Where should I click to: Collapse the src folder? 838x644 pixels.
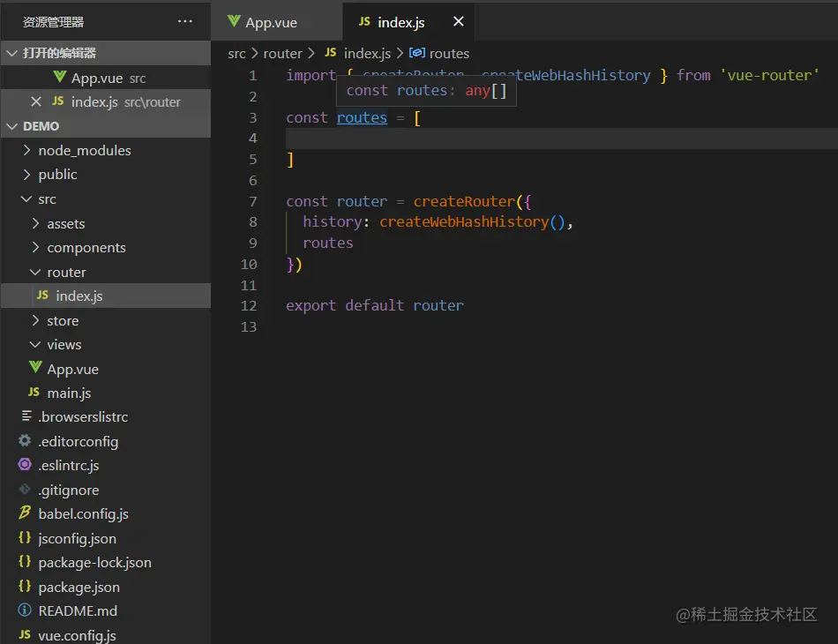coord(105,198)
